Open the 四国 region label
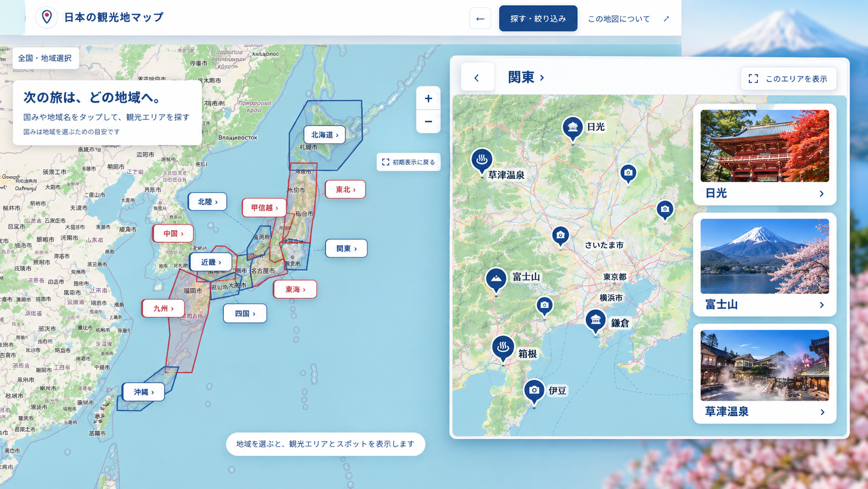This screenshot has height=489, width=868. tap(245, 314)
